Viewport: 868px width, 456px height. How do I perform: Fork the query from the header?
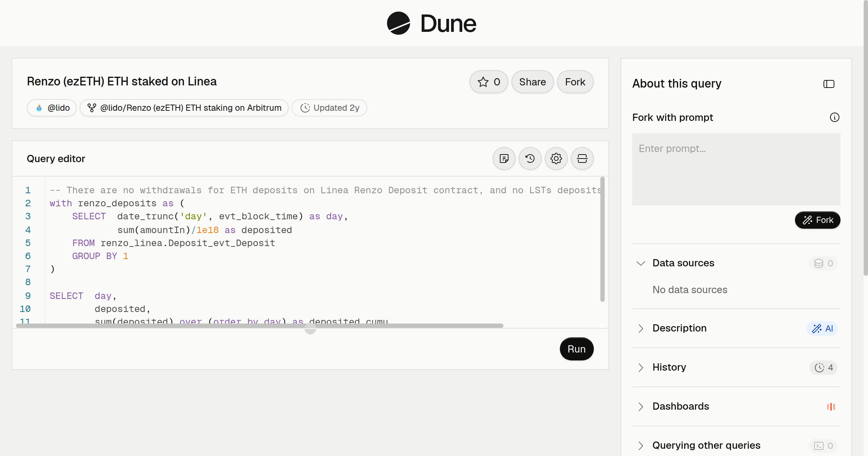tap(575, 82)
